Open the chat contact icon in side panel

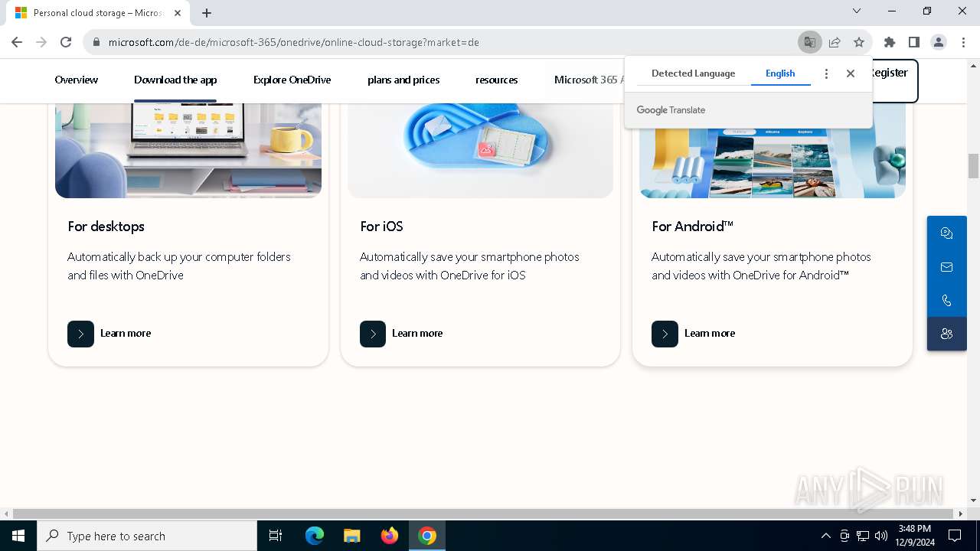[947, 233]
